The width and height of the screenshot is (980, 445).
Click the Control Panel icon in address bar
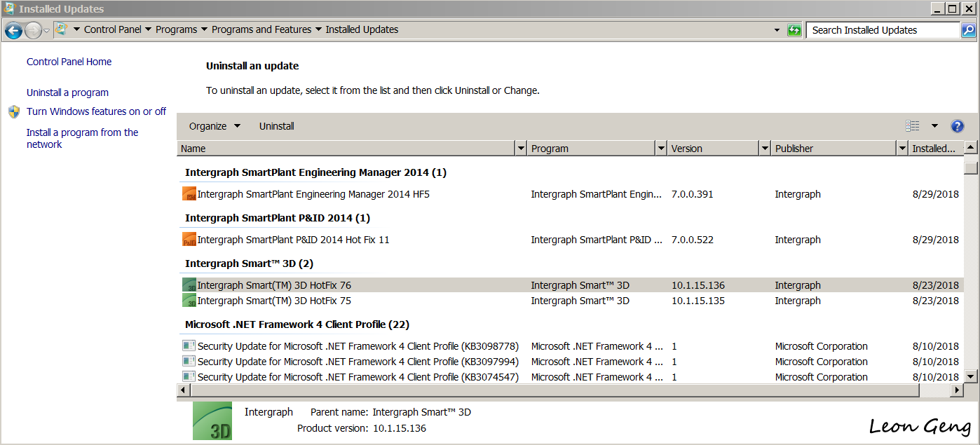[61, 29]
